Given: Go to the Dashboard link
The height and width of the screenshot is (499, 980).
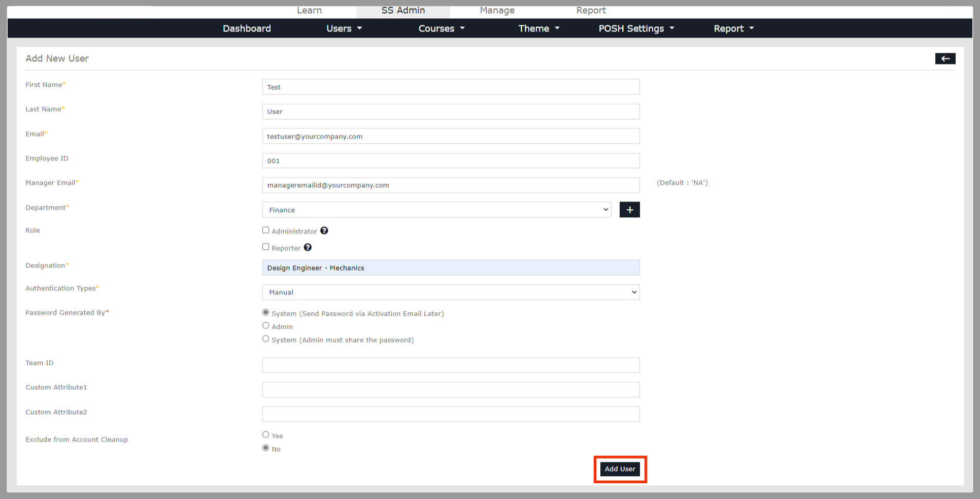Looking at the screenshot, I should point(247,28).
